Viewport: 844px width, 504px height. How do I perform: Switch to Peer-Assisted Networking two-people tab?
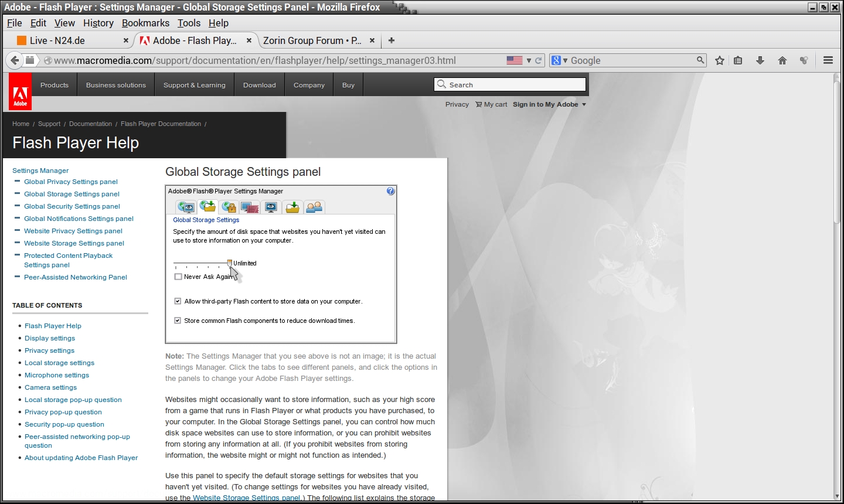(314, 207)
